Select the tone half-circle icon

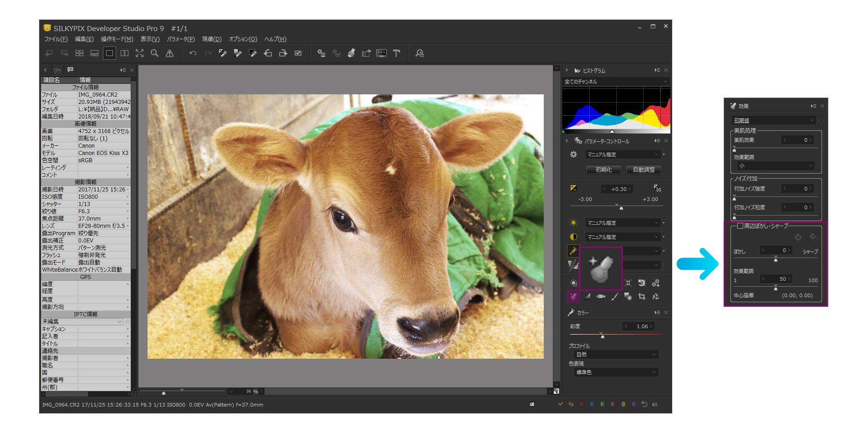573,237
